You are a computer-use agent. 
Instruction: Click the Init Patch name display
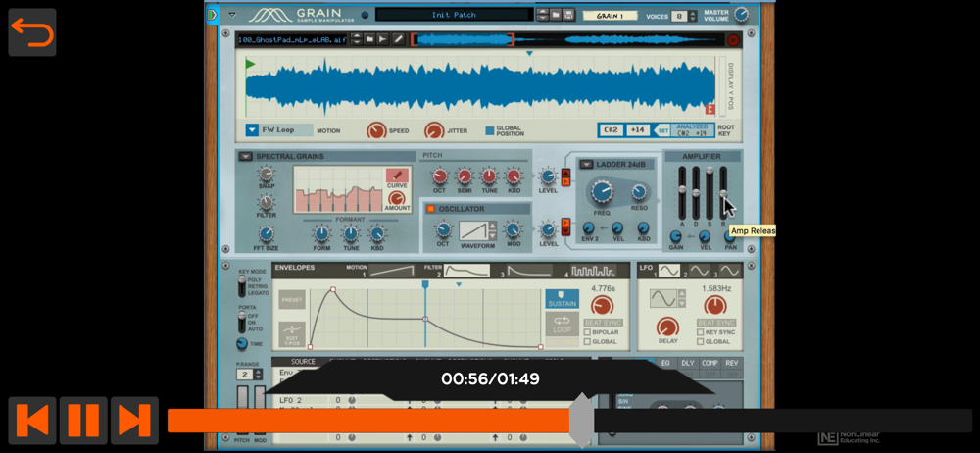click(454, 15)
